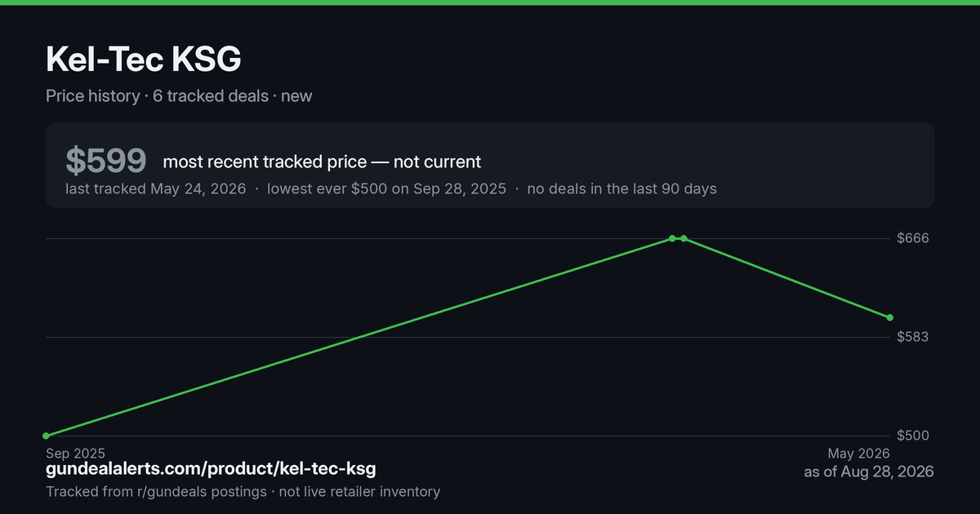
Task: Click the May 2026 x-axis label
Action: click(x=858, y=453)
